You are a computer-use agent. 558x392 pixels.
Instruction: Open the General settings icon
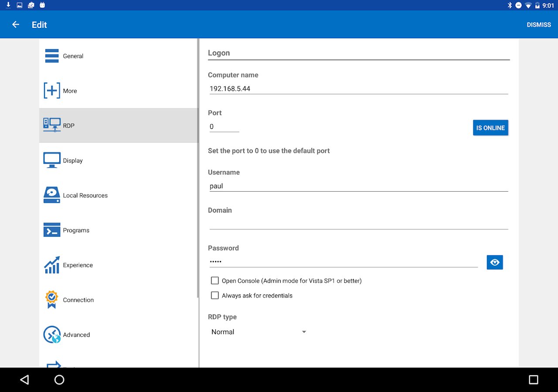[x=52, y=56]
